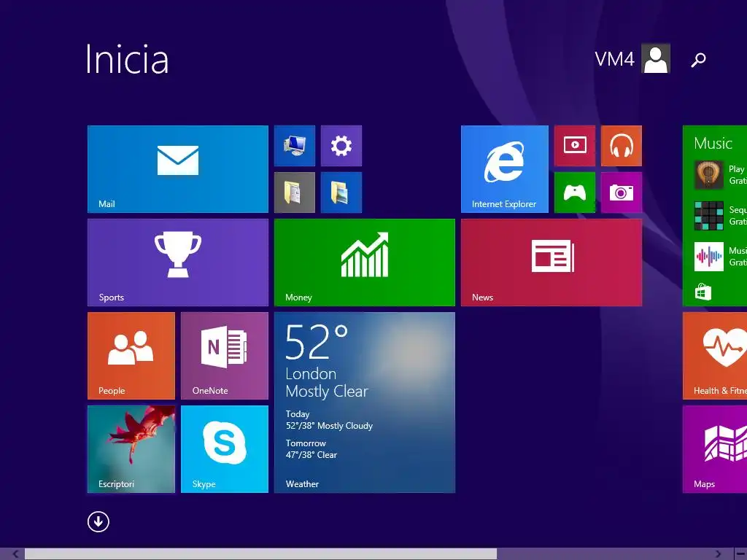The width and height of the screenshot is (747, 560).
Task: Open the Sports trophy tile
Action: pos(178,262)
